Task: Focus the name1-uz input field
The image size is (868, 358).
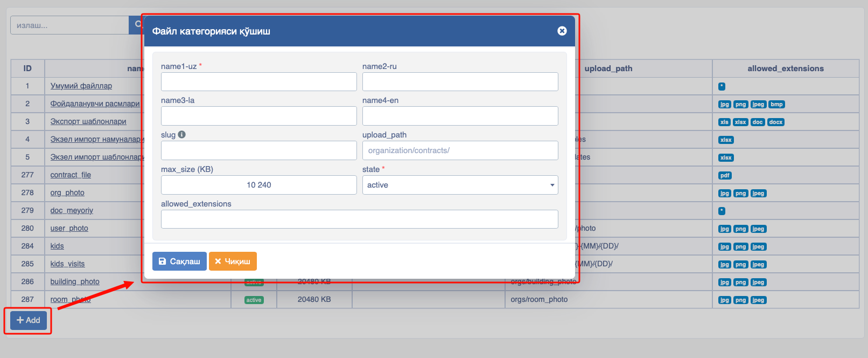Action: (259, 82)
